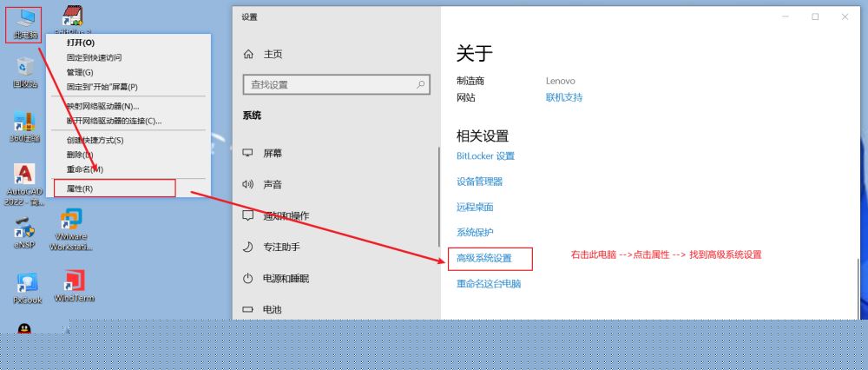
Task: Open the 设备管理器 link
Action: 479,182
